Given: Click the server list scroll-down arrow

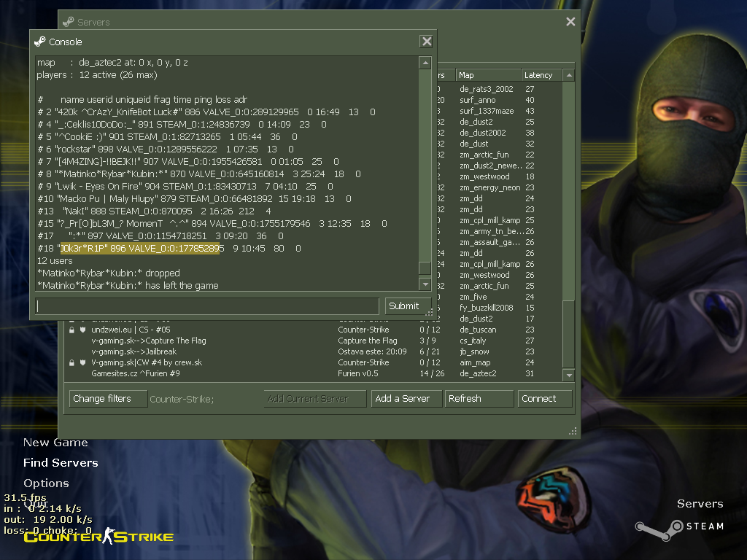Looking at the screenshot, I should [568, 376].
